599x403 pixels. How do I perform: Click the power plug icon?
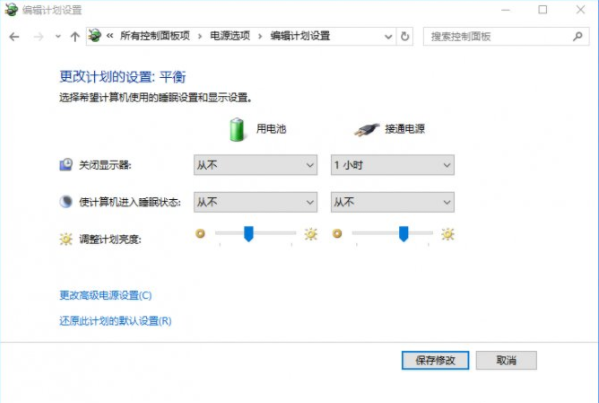(x=366, y=130)
